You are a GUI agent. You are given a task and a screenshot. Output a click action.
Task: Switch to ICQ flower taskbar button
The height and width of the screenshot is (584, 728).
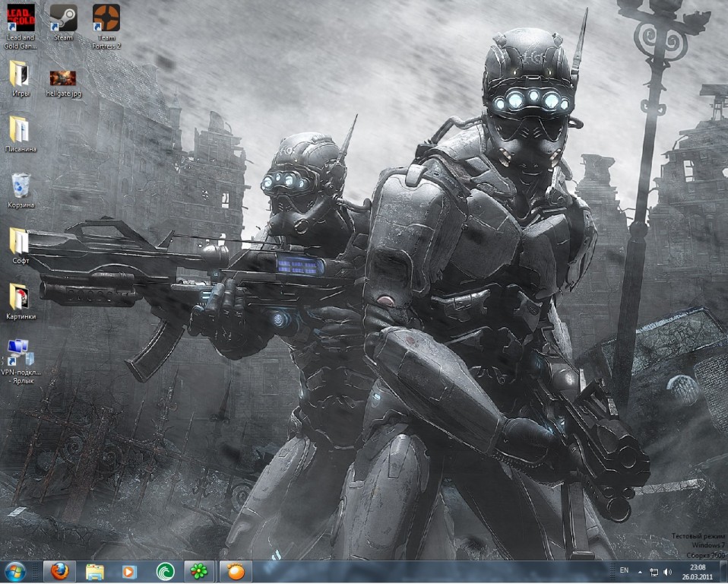pyautogui.click(x=200, y=572)
